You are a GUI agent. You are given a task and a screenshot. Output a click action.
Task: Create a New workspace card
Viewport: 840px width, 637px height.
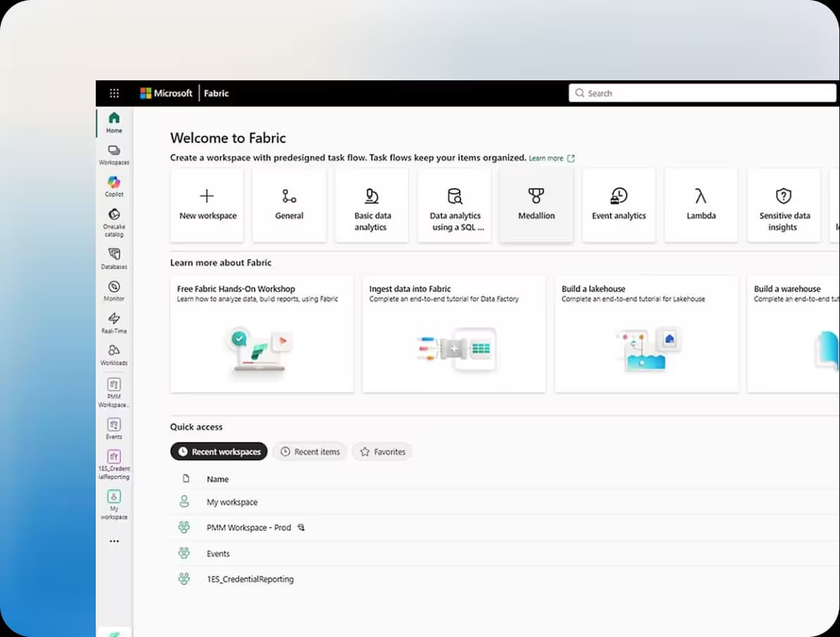pos(207,205)
